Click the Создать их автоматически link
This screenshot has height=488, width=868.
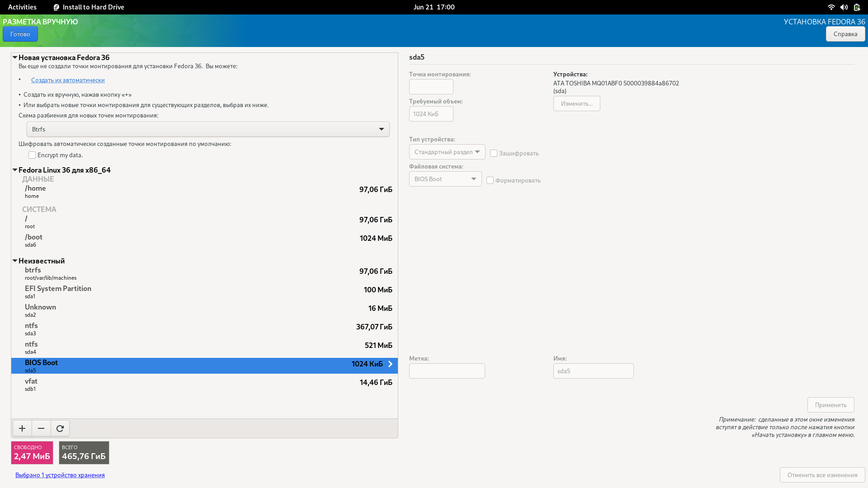[68, 80]
